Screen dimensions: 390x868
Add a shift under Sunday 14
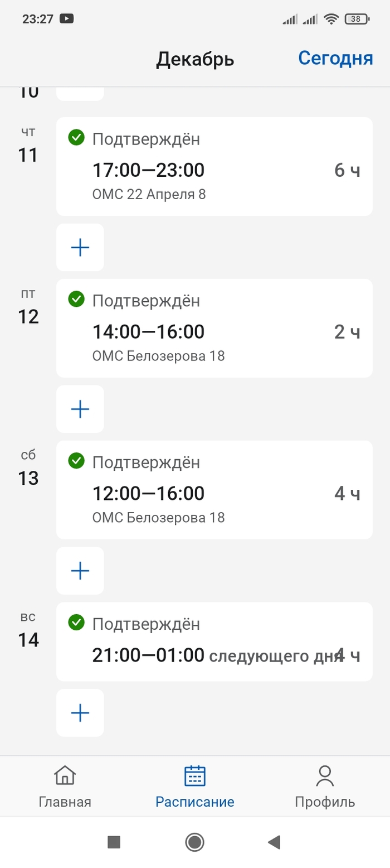(x=80, y=713)
